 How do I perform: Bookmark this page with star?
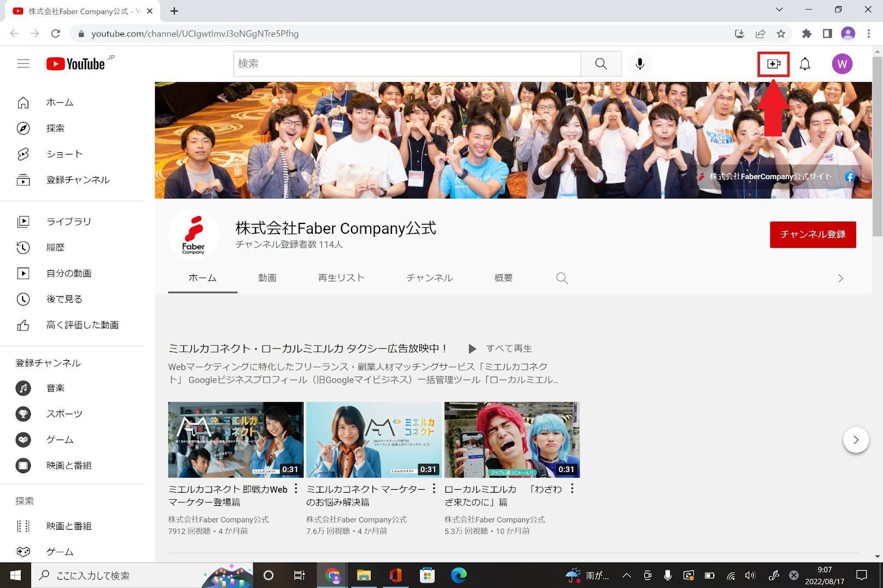[x=781, y=34]
